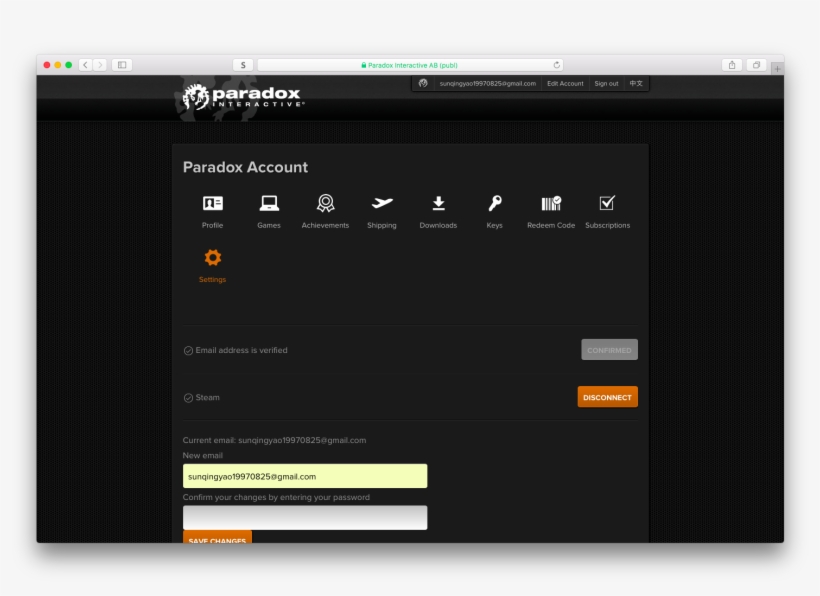
Task: Switch language with the 中文 link
Action: pyautogui.click(x=636, y=84)
